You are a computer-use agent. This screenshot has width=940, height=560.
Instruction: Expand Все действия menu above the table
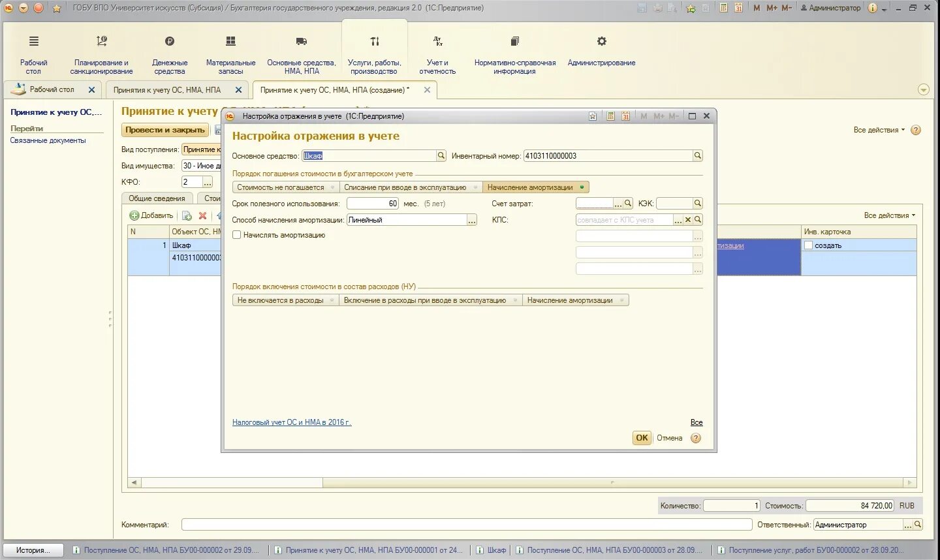tap(890, 215)
